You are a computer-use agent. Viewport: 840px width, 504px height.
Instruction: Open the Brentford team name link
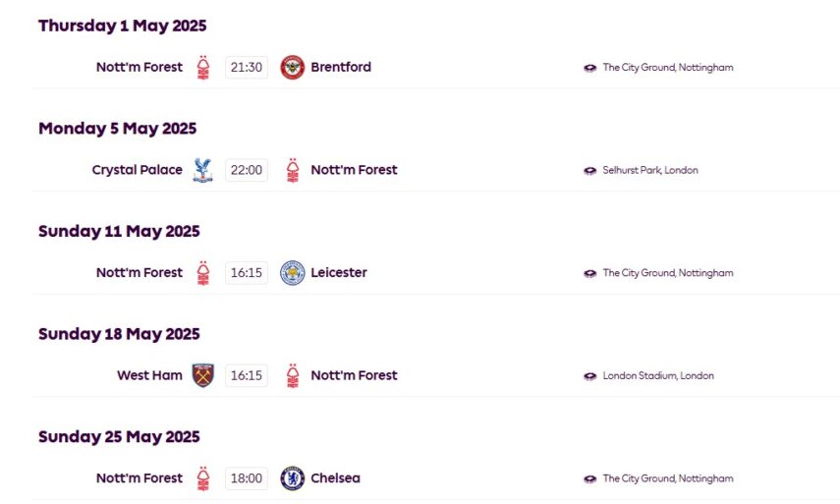[x=341, y=68]
